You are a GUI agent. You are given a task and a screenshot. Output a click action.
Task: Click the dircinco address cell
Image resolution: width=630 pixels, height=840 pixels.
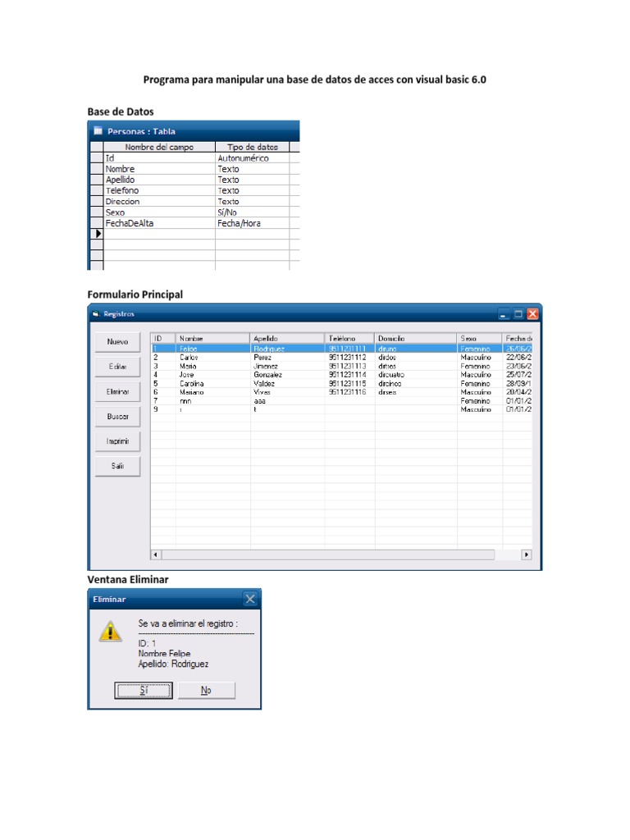click(416, 384)
